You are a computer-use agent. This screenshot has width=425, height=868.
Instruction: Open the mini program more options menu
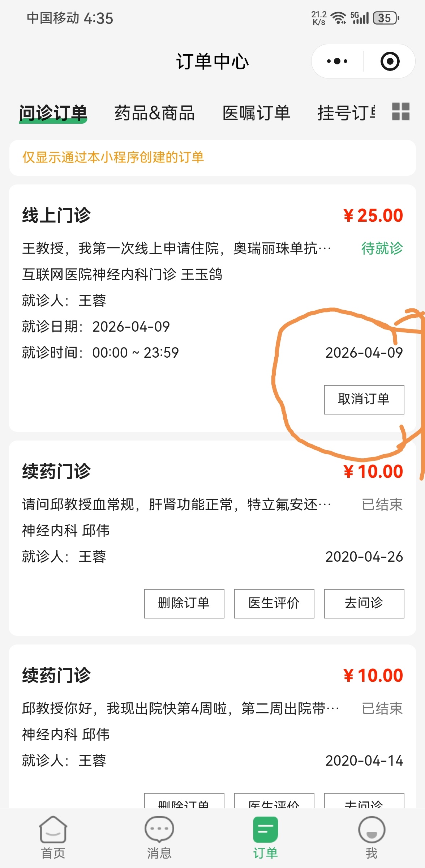point(337,61)
